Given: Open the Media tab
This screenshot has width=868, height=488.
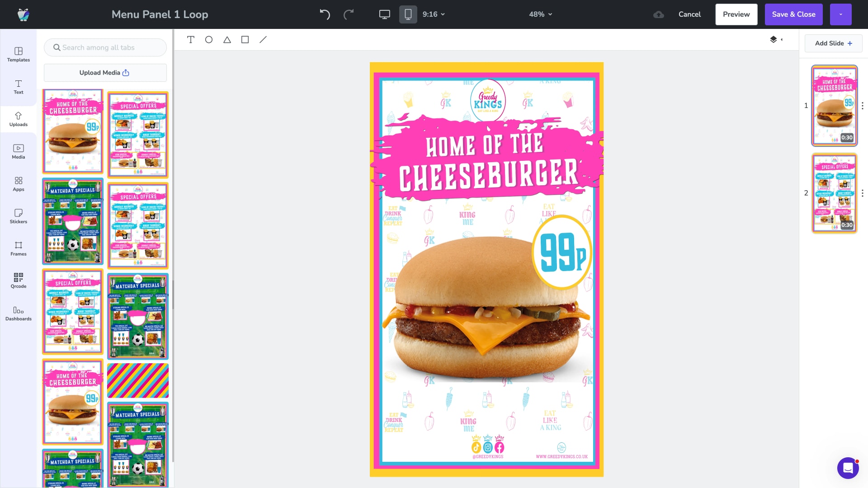Looking at the screenshot, I should (19, 152).
